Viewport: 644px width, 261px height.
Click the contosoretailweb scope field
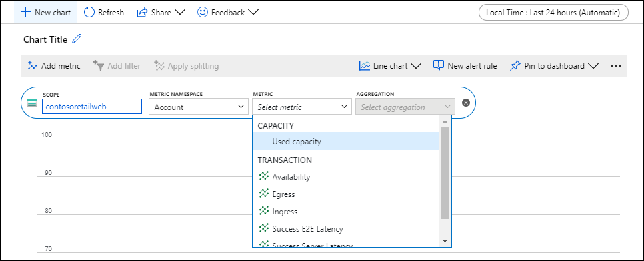click(x=92, y=107)
